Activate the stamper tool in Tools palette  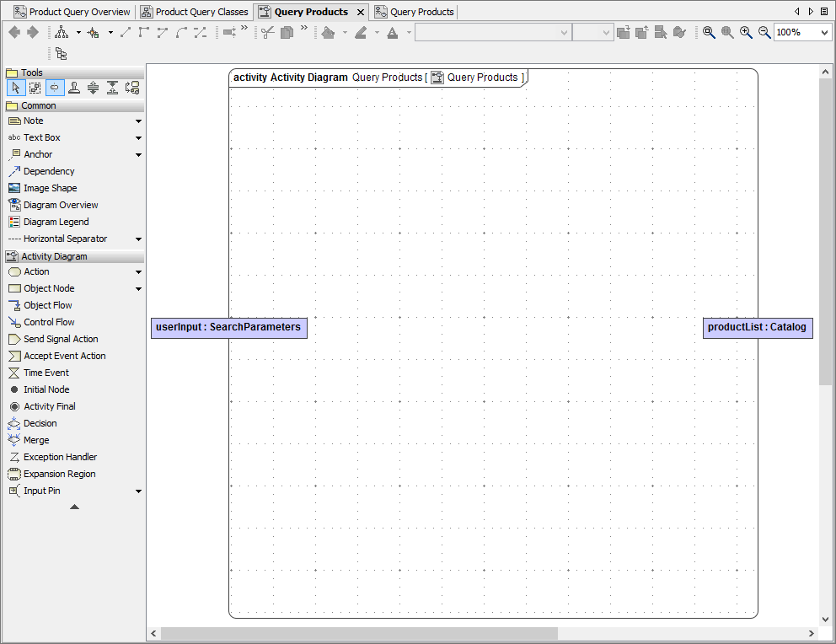tap(74, 87)
